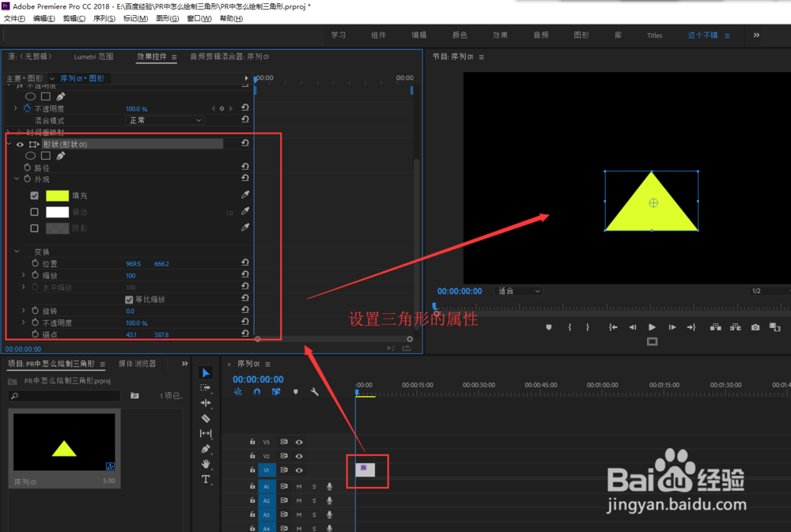This screenshot has width=791, height=532.
Task: Click Export Frame camera icon
Action: [x=755, y=327]
